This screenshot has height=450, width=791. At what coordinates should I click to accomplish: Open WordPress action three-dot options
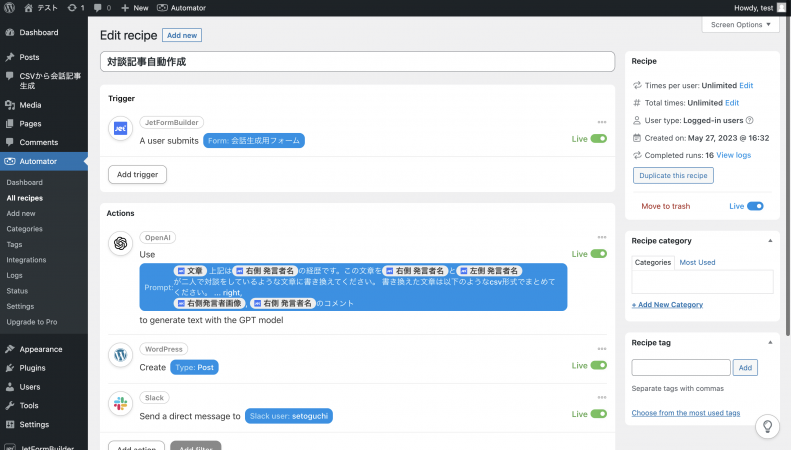pyautogui.click(x=602, y=349)
